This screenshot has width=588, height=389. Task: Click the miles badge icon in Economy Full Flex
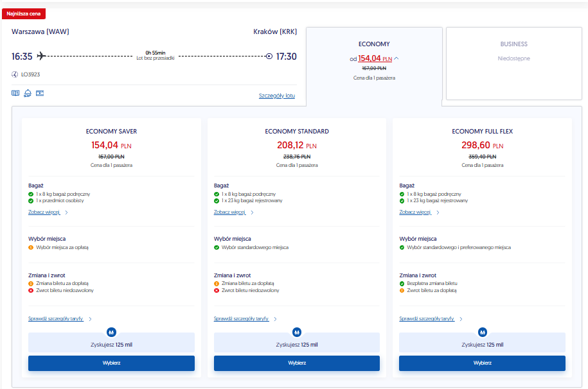coord(483,332)
